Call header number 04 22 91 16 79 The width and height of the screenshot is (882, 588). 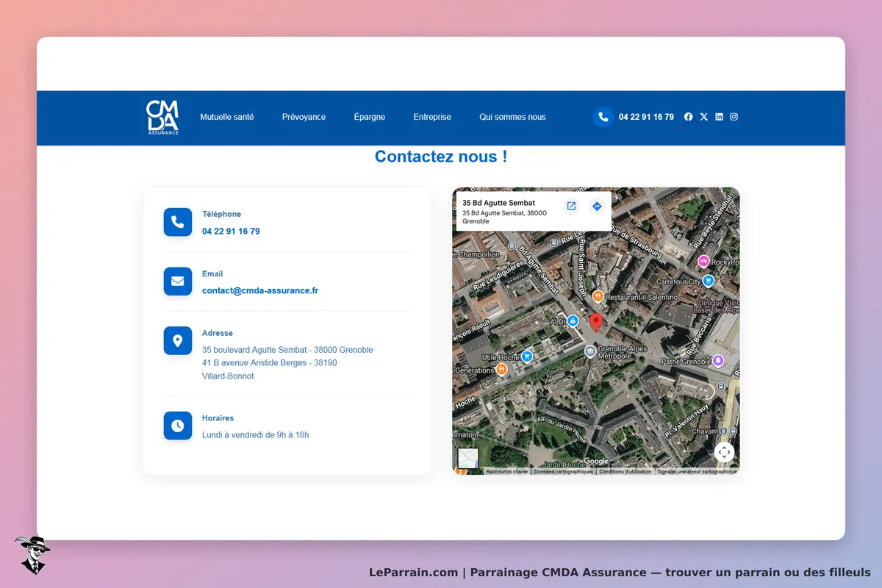(646, 117)
